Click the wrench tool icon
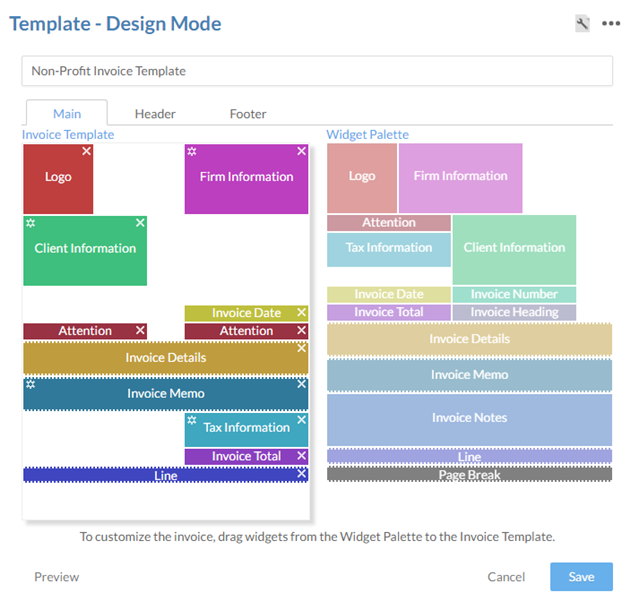Viewport: 630px width, 609px height. tap(582, 24)
